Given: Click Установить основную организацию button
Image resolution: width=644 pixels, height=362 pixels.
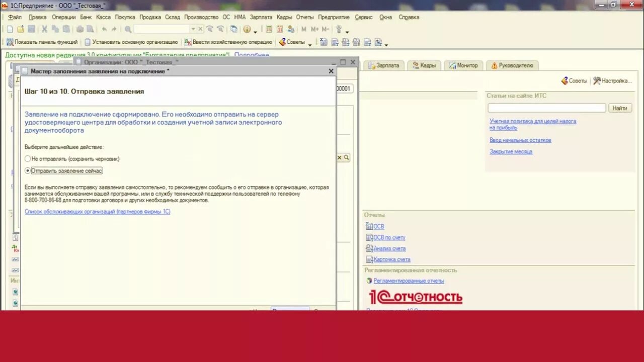Looking at the screenshot, I should [x=131, y=42].
